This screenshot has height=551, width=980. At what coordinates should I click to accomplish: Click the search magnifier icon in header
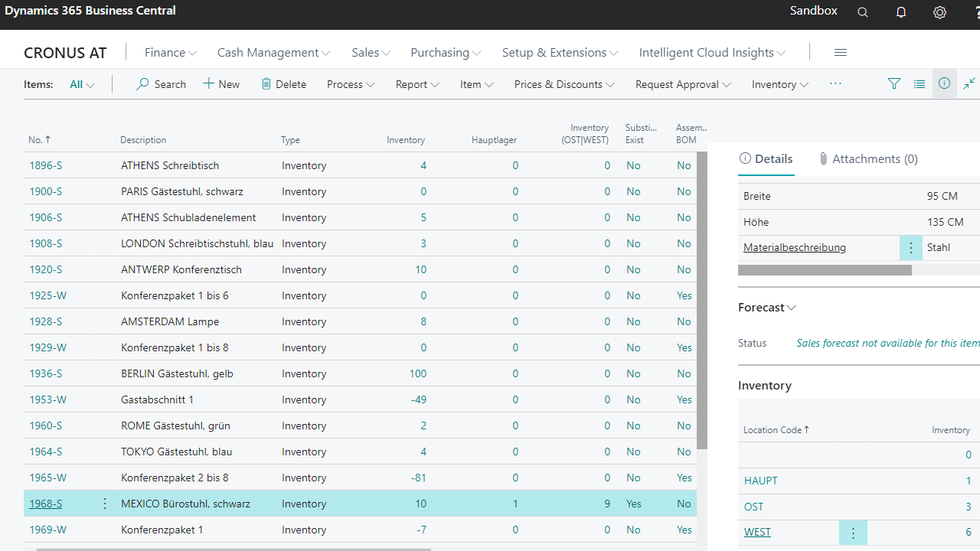coord(863,12)
